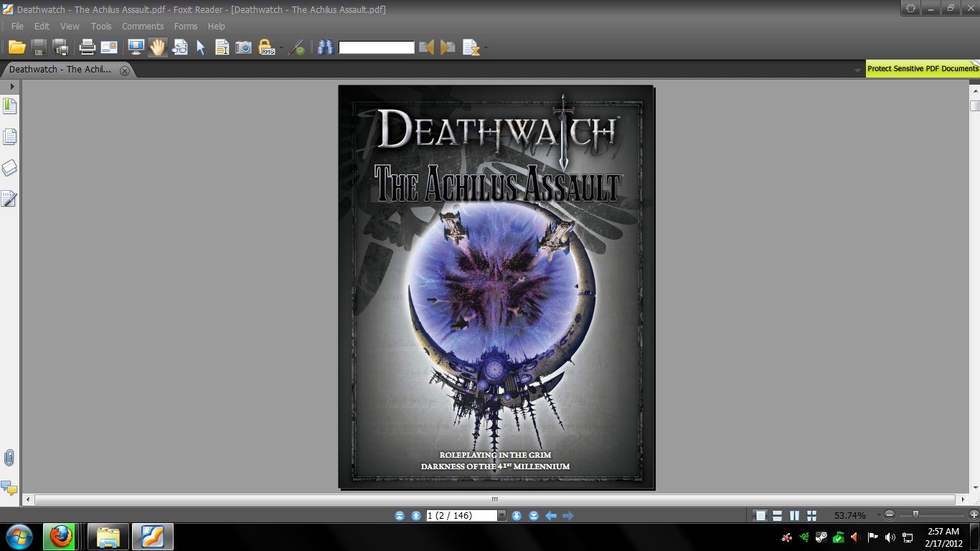Enter full screen with the monitor icon
The image size is (980, 551).
point(136,47)
